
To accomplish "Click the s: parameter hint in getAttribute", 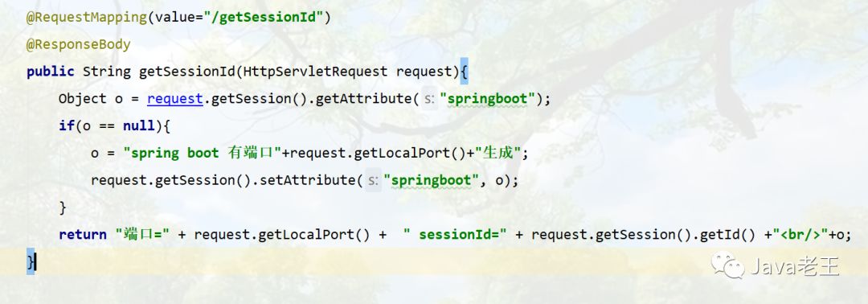I will (428, 99).
